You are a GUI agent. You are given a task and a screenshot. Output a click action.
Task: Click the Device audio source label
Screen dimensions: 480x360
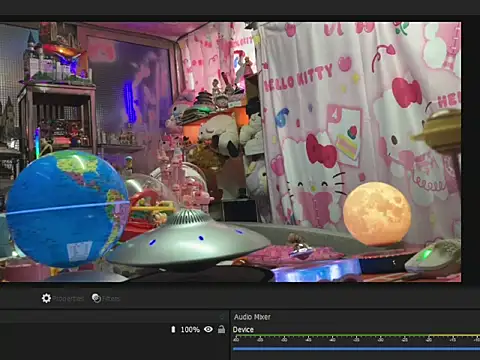(x=243, y=330)
